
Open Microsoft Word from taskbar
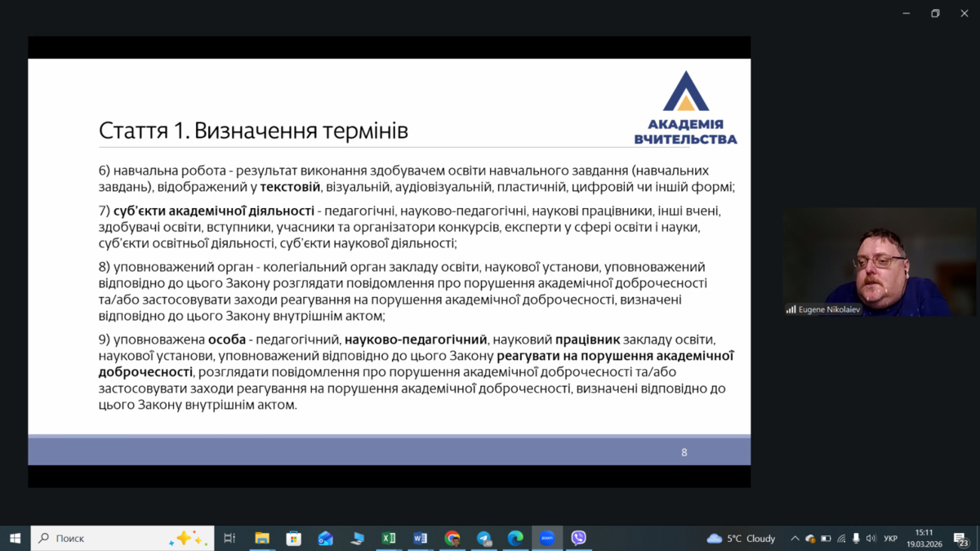(421, 538)
